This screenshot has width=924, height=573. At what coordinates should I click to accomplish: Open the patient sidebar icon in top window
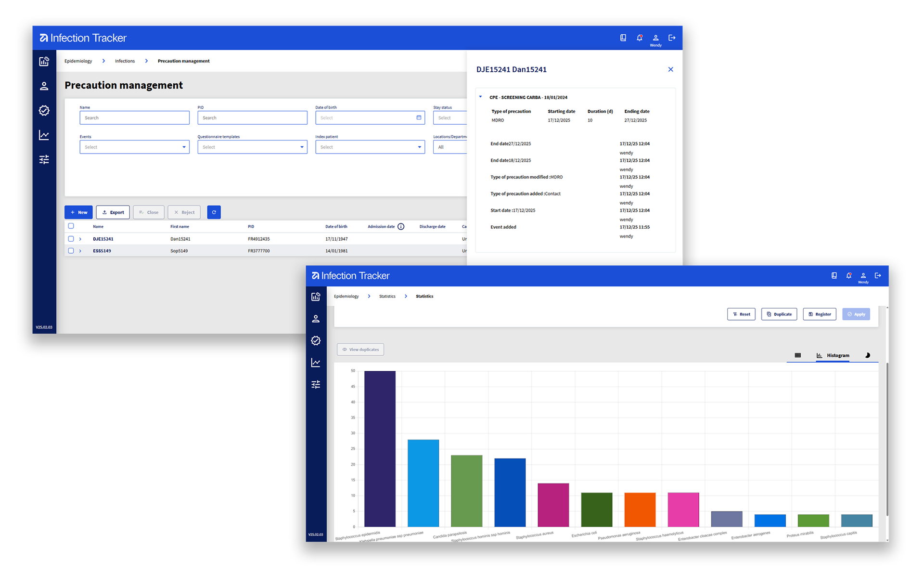pyautogui.click(x=44, y=86)
